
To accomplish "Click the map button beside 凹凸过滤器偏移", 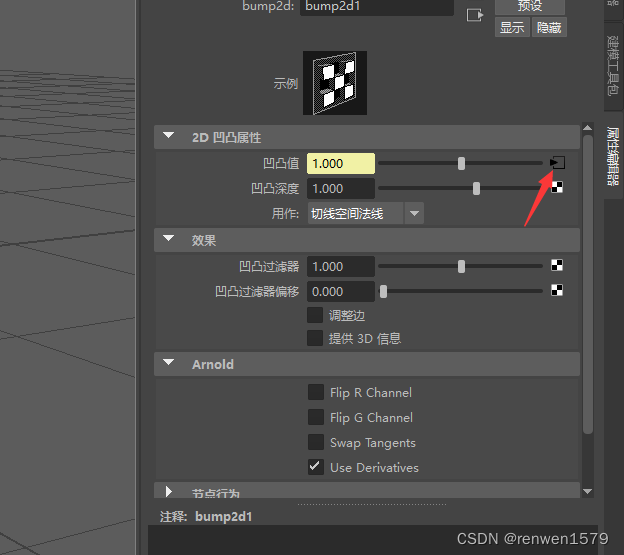I will 557,290.
